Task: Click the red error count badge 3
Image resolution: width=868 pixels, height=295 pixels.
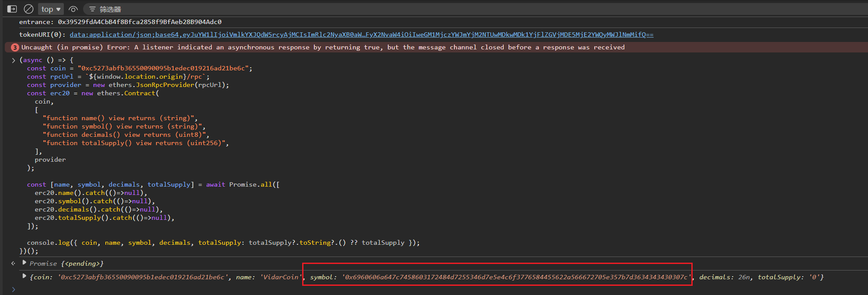Action: pos(15,47)
